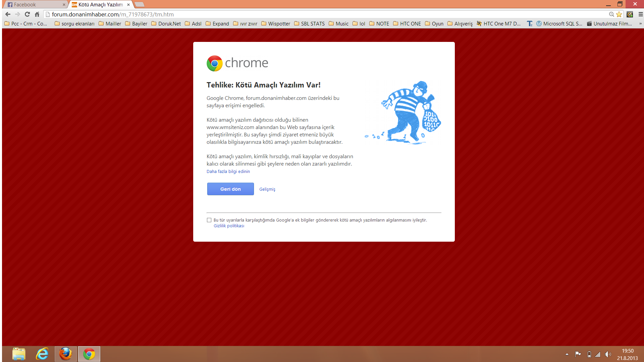Open the Oyun bookmark folder
Screen dimensions: 644x362
click(434, 24)
